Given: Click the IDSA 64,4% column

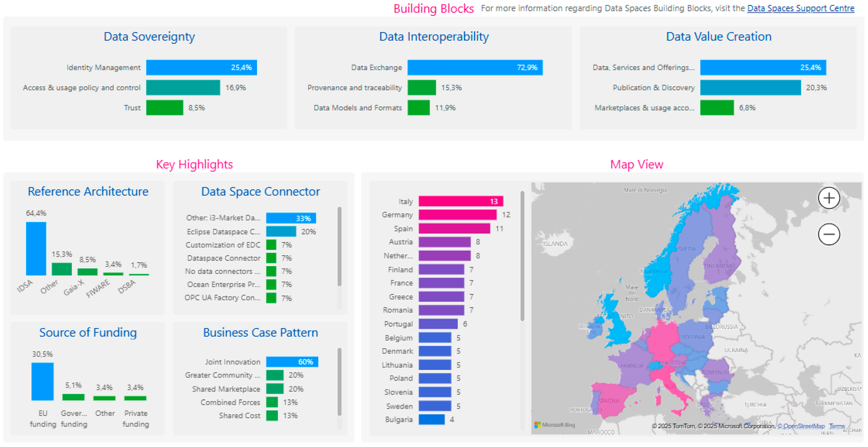Looking at the screenshot, I should (36, 249).
